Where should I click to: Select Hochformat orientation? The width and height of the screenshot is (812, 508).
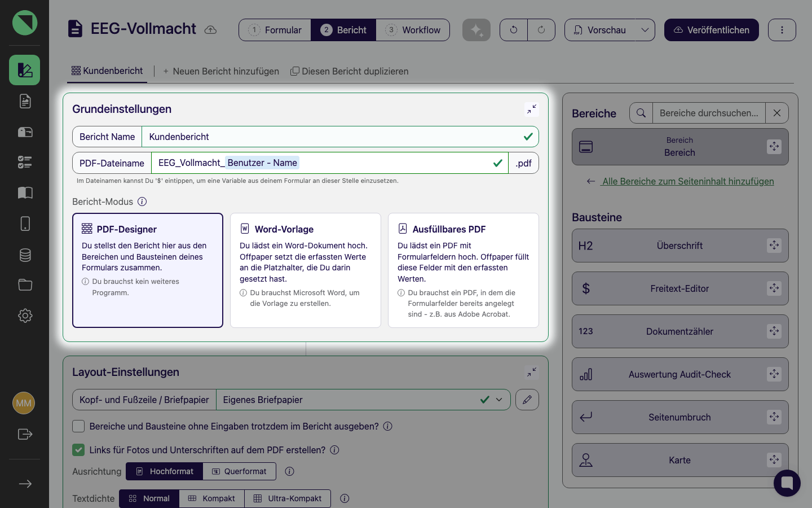click(164, 471)
